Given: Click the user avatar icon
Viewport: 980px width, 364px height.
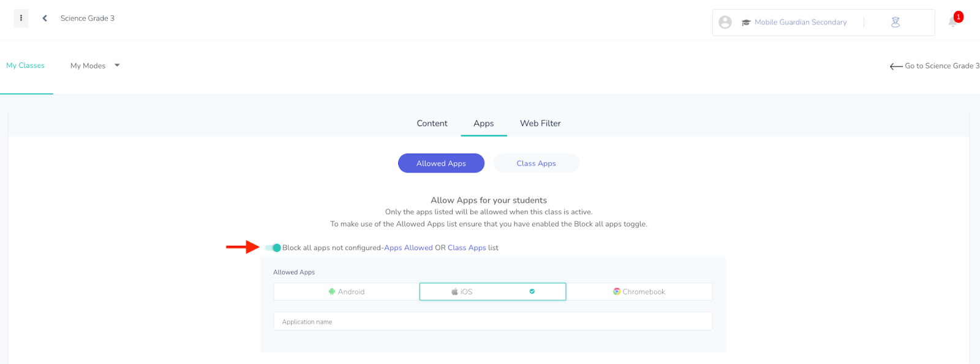Looking at the screenshot, I should 725,23.
